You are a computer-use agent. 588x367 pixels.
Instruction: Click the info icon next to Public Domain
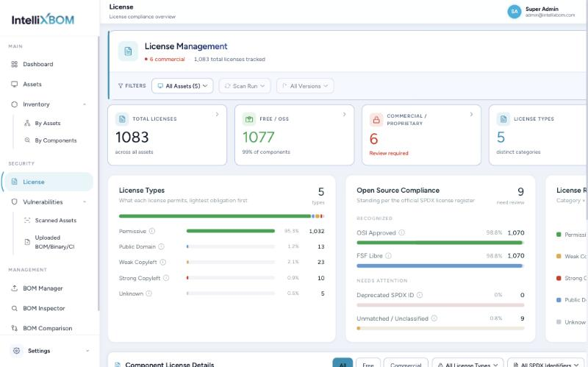tap(161, 246)
